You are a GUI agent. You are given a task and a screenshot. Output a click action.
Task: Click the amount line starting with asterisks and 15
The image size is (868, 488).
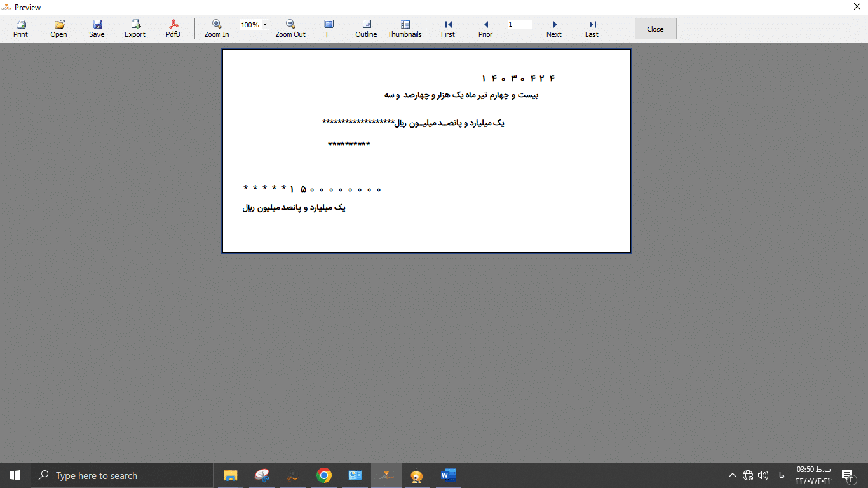pyautogui.click(x=312, y=189)
